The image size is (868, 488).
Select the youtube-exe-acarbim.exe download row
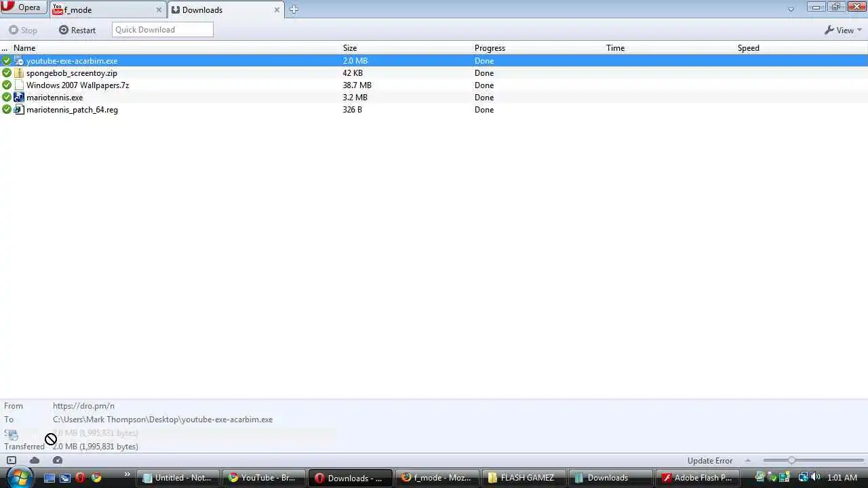[x=434, y=61]
